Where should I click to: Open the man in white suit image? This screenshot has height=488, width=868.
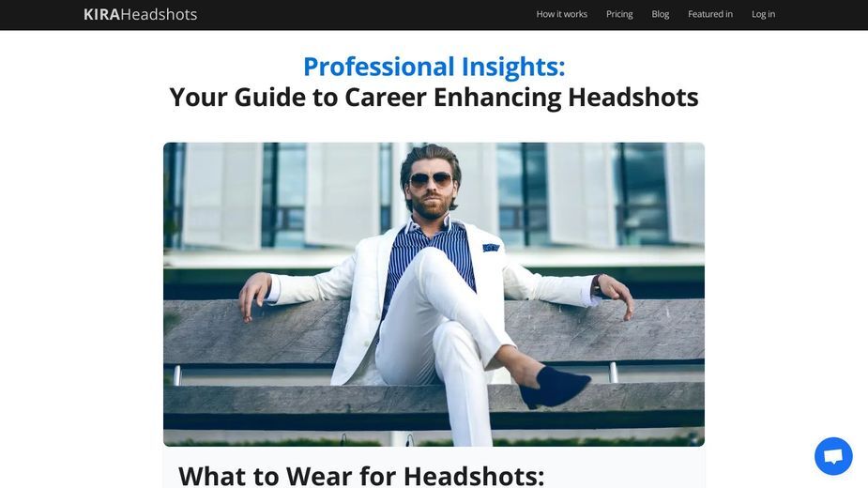click(434, 294)
